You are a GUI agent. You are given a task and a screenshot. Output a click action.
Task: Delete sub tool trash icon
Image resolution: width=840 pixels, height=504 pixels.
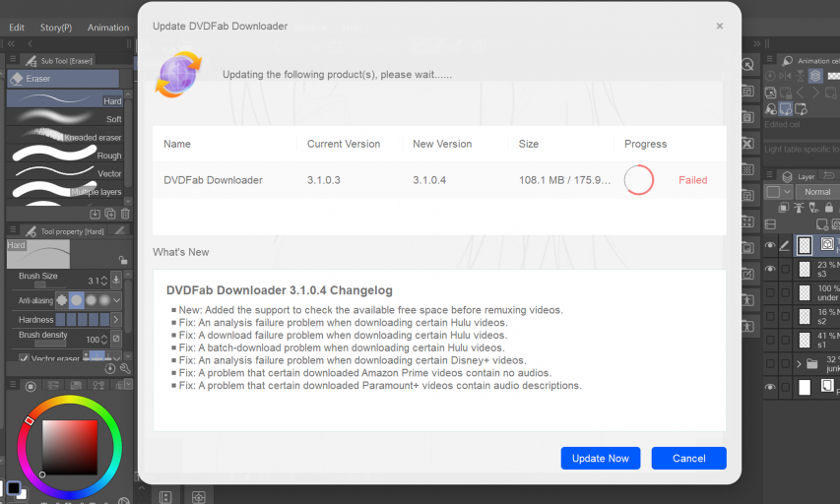pos(125,214)
